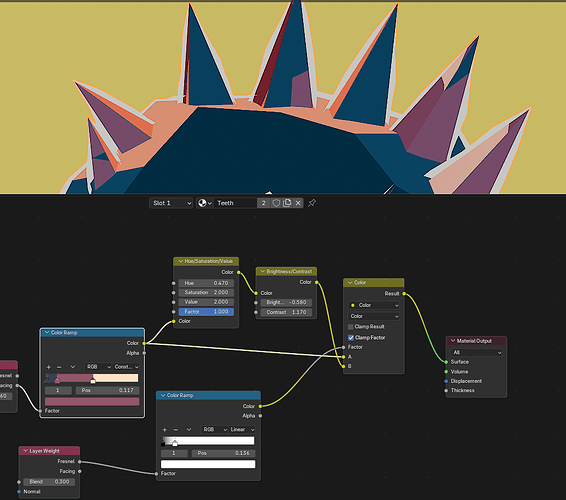566x500 pixels.
Task: Open the white color swatch in lower Color Ramp
Action: [208, 464]
